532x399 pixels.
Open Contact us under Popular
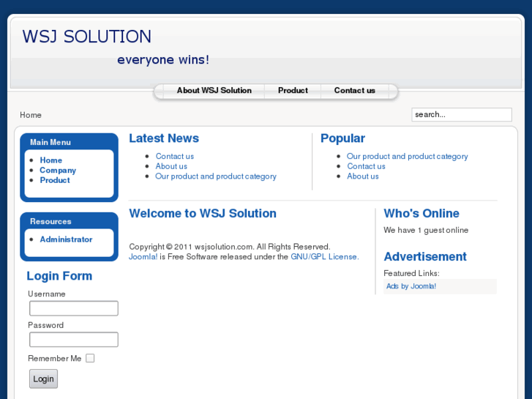[x=366, y=166]
